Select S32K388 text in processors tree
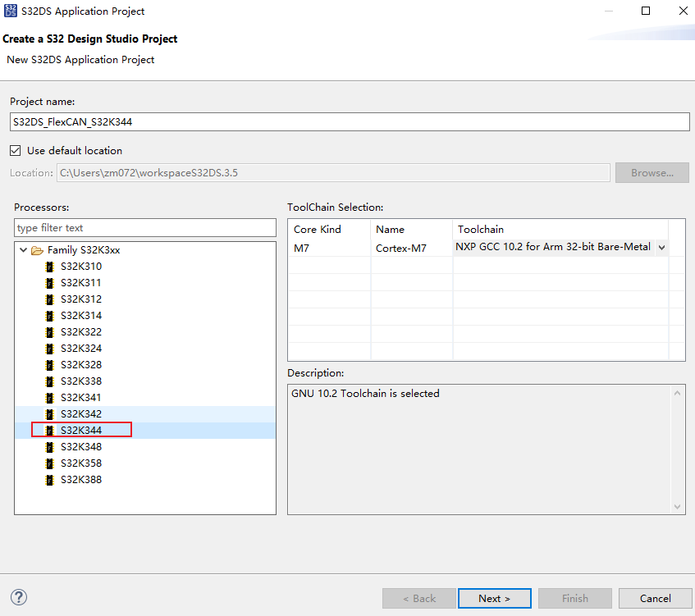 click(81, 480)
